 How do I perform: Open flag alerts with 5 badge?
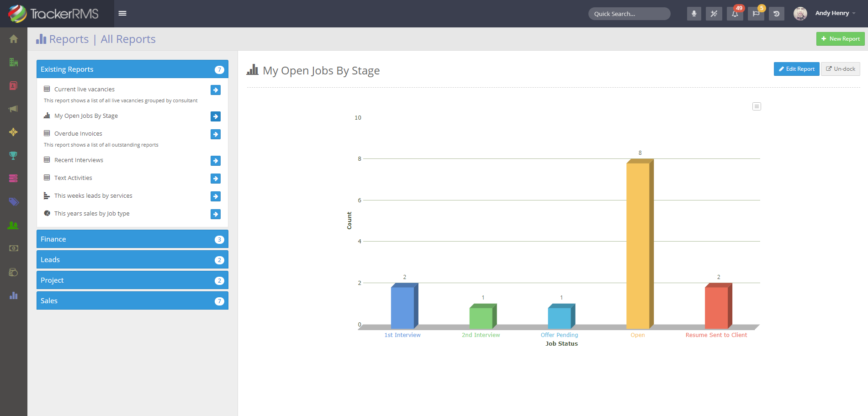(x=757, y=14)
